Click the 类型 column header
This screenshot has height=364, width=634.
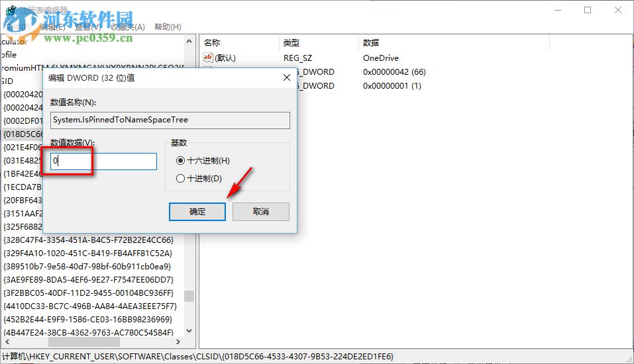point(291,43)
